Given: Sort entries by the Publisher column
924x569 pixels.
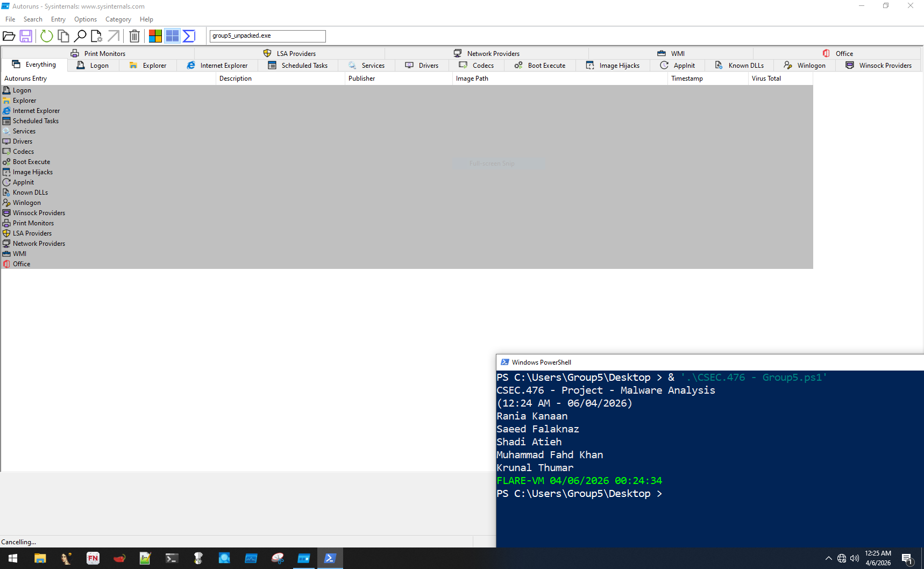Looking at the screenshot, I should tap(361, 78).
